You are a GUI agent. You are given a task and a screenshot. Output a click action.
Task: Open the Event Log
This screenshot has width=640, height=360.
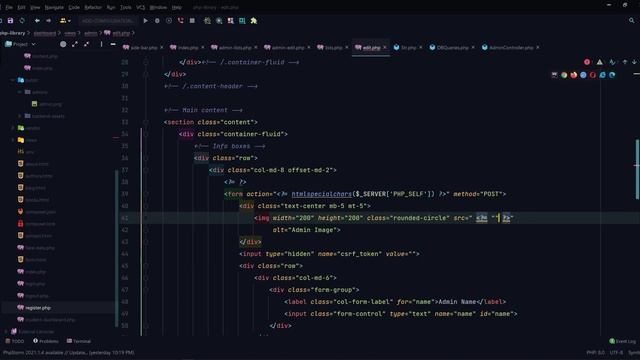click(x=622, y=341)
